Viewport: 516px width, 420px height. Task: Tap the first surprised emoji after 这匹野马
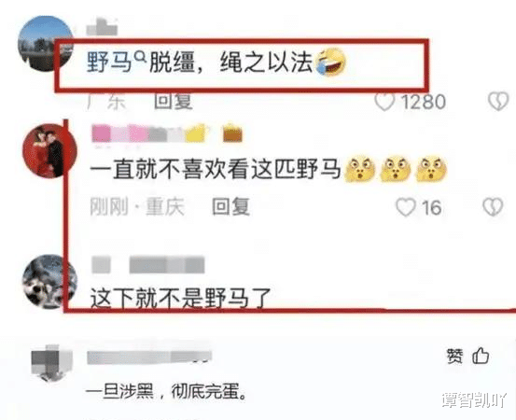tap(359, 170)
